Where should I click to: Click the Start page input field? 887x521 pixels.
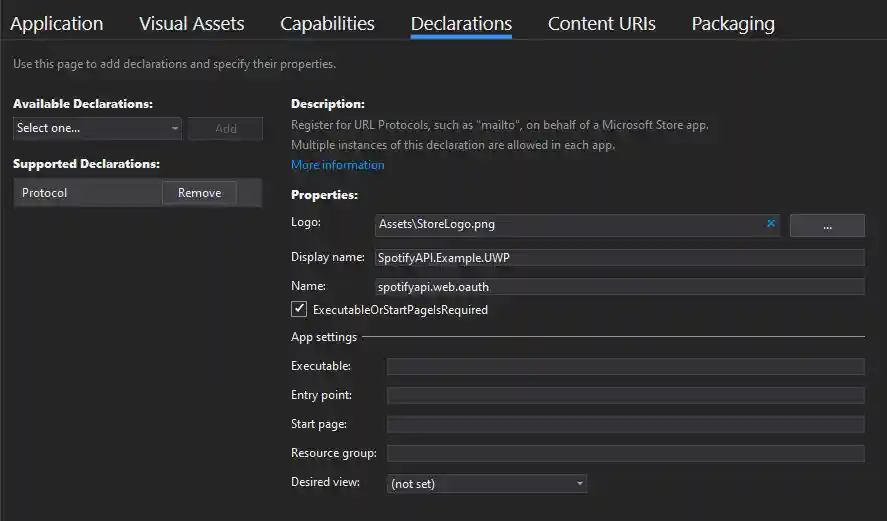pyautogui.click(x=625, y=425)
